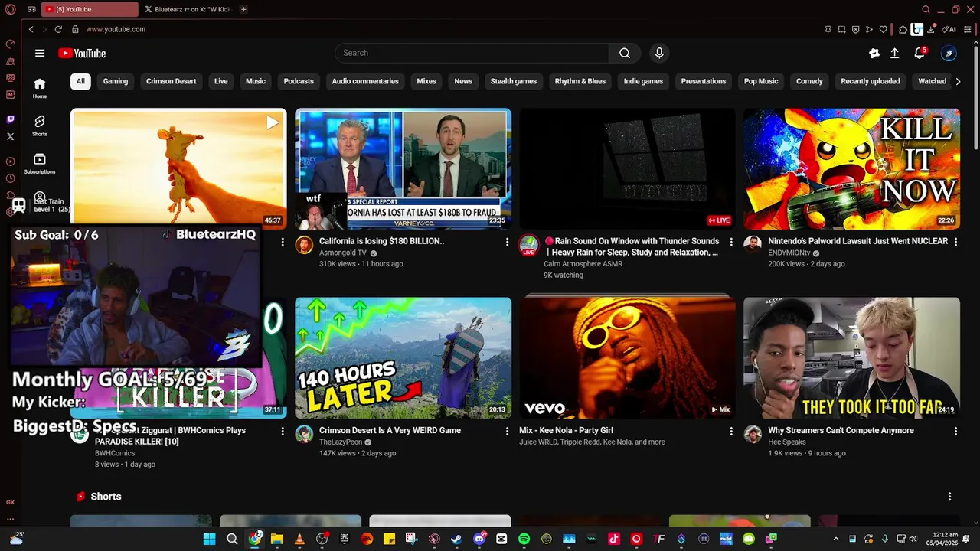Image resolution: width=980 pixels, height=551 pixels.
Task: Select the Rhythm & Blues chip
Action: (x=580, y=81)
